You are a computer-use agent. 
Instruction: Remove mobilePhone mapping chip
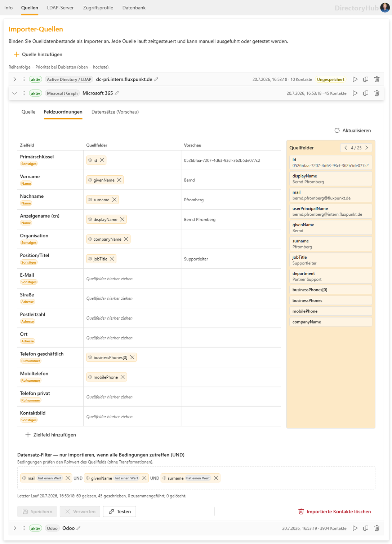(122, 377)
